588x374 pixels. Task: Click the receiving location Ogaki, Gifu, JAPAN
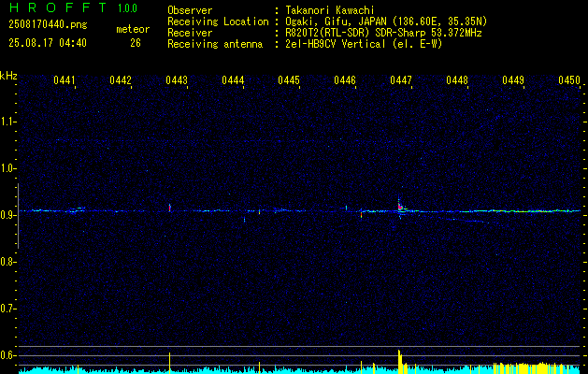[336, 22]
